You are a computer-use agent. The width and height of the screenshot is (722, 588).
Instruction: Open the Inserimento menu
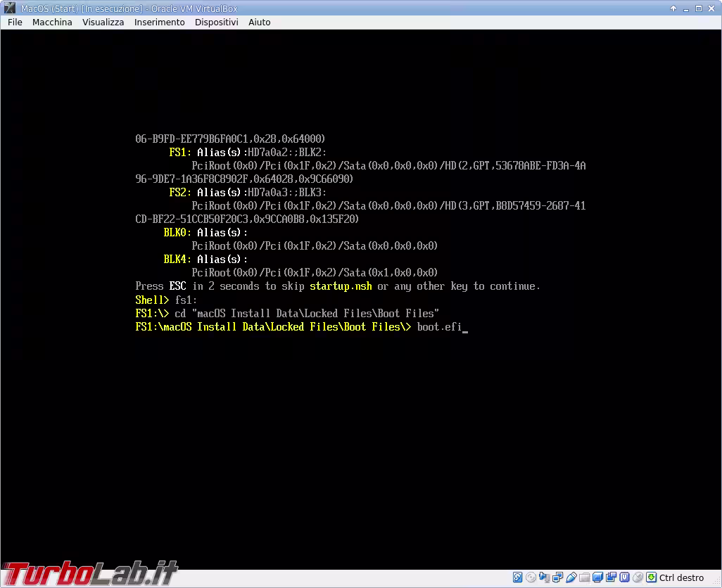pos(159,22)
